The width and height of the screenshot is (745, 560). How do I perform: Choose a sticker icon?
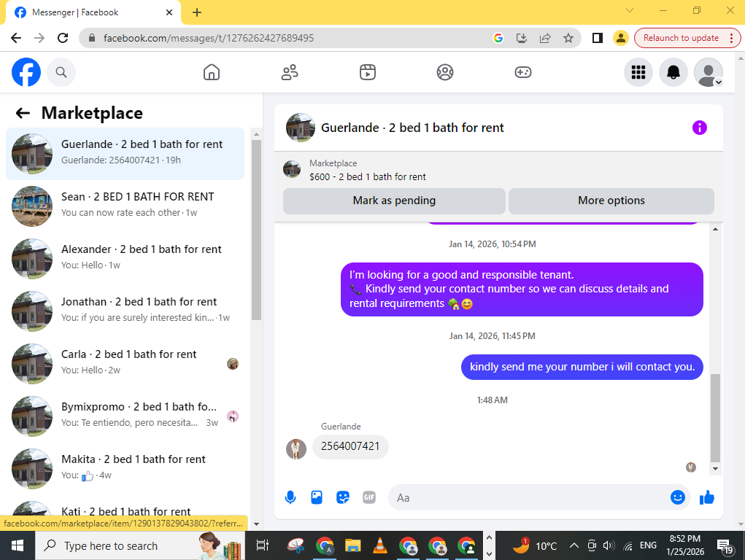(342, 497)
